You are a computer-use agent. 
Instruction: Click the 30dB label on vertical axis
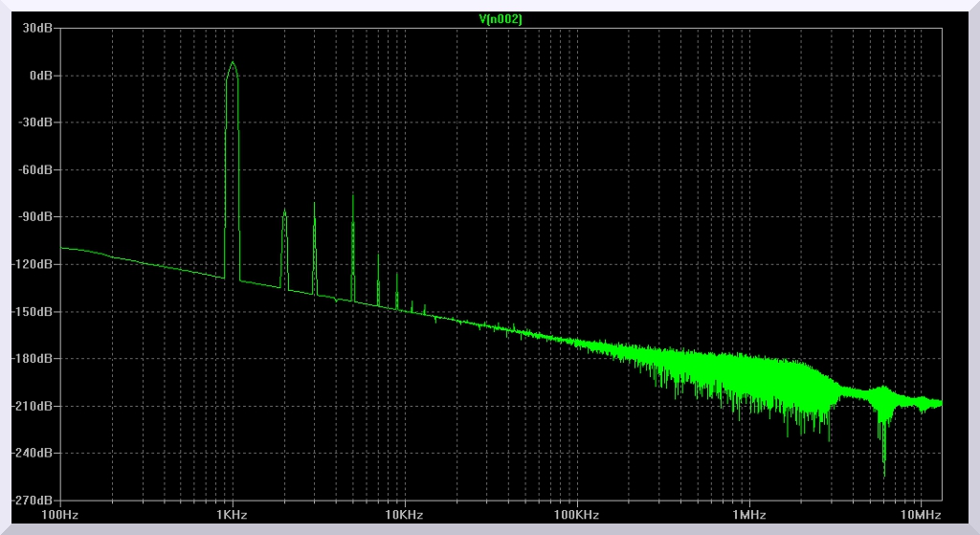click(38, 29)
